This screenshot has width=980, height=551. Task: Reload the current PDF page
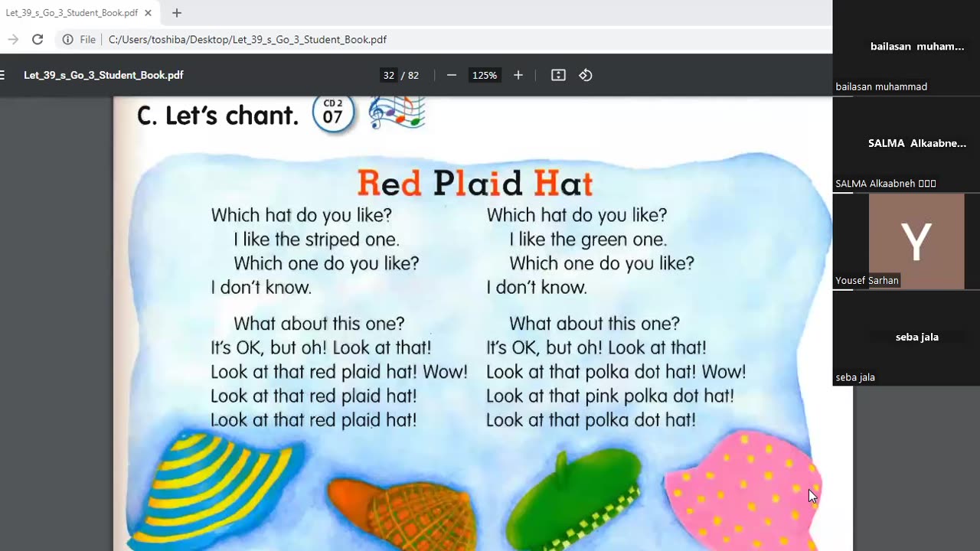38,39
